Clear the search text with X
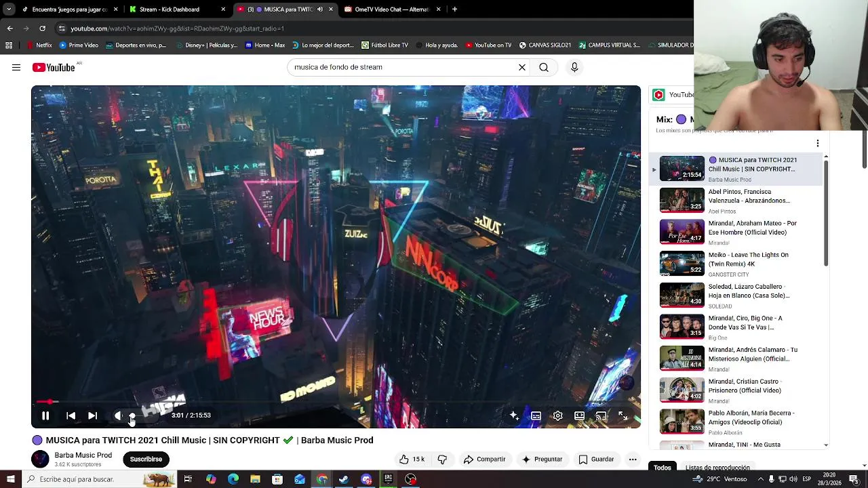Image resolution: width=868 pixels, height=488 pixels. (x=522, y=67)
